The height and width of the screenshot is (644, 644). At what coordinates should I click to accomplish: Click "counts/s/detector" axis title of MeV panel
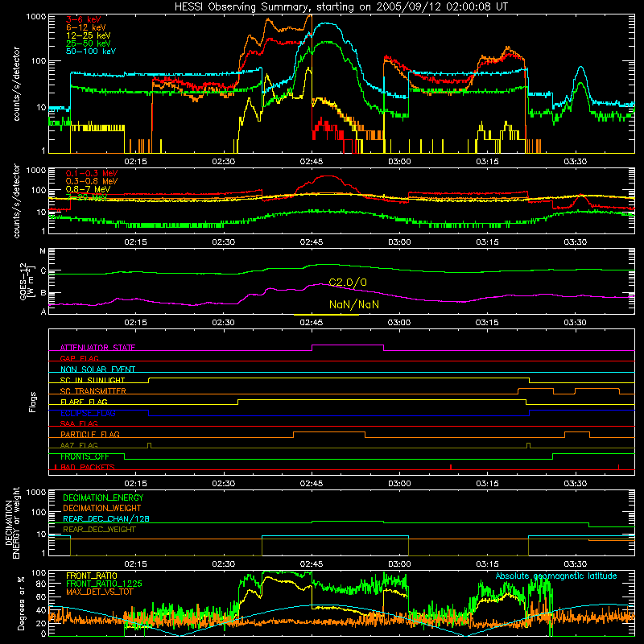17,200
